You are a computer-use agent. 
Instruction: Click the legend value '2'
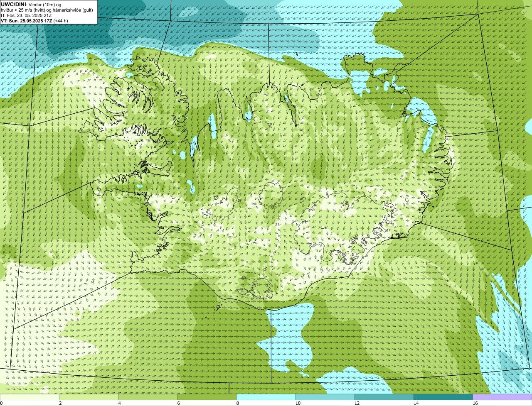click(x=61, y=403)
